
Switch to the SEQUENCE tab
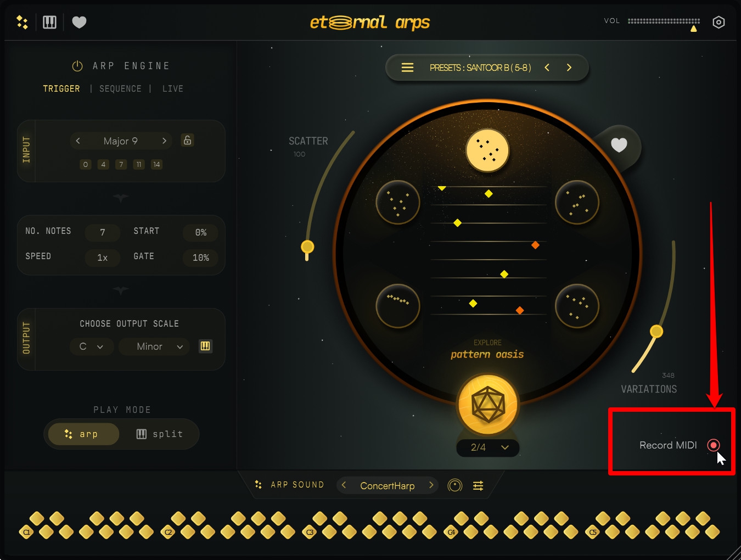pos(120,88)
